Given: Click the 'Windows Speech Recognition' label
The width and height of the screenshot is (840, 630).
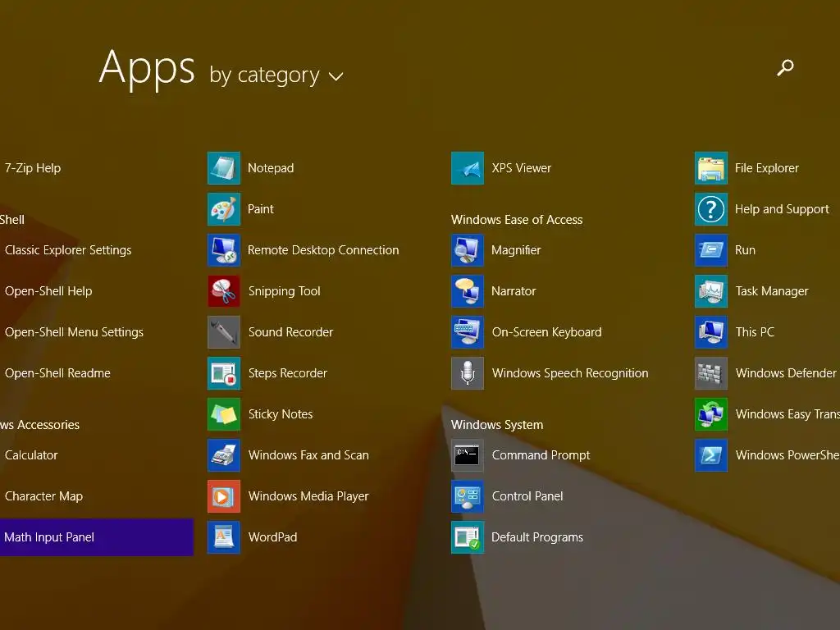Looking at the screenshot, I should 570,373.
